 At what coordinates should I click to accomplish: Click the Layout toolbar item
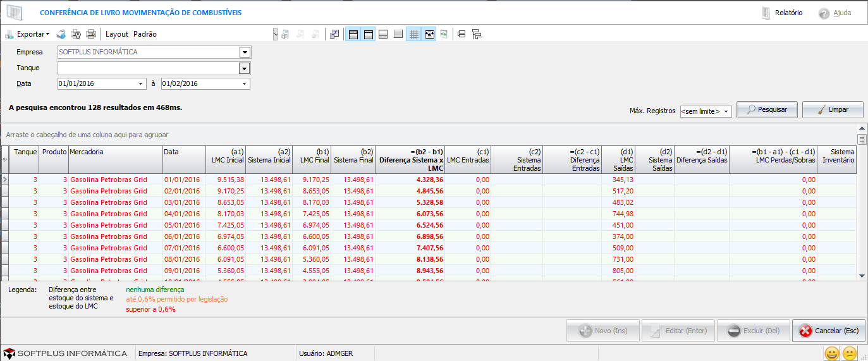click(117, 34)
